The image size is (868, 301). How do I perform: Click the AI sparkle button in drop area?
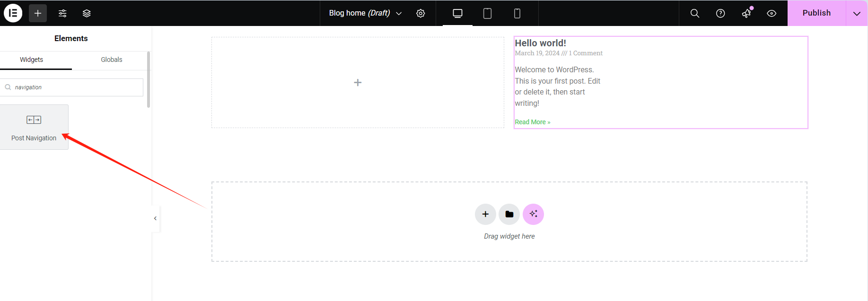533,214
